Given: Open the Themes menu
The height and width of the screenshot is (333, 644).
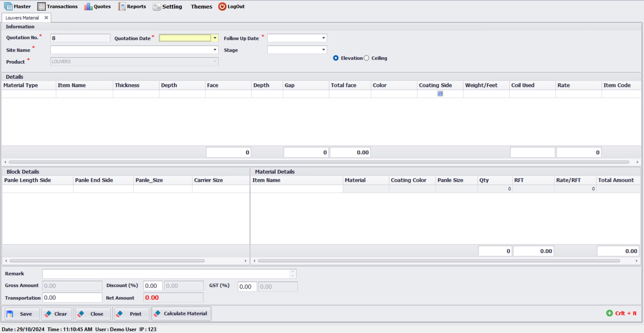Looking at the screenshot, I should (201, 6).
